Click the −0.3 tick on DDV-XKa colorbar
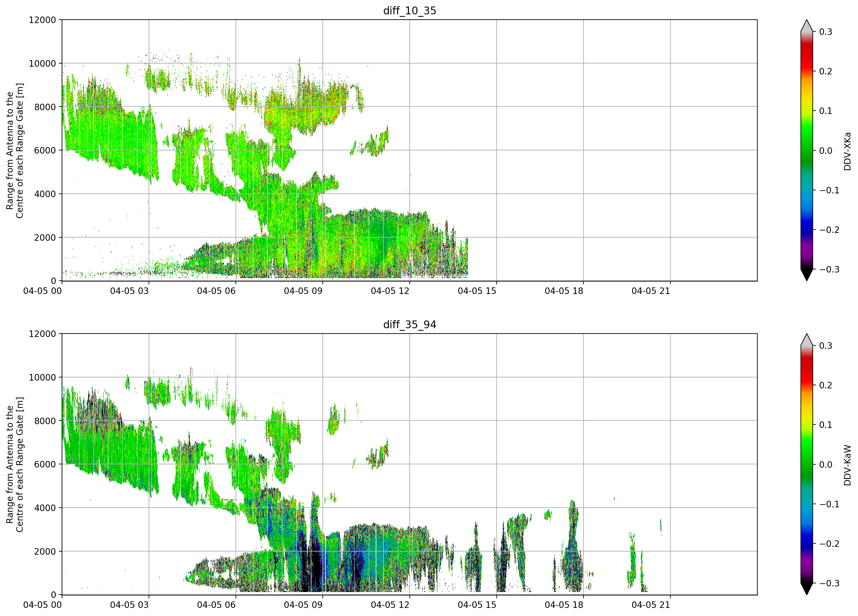This screenshot has width=858, height=616. pyautogui.click(x=829, y=269)
